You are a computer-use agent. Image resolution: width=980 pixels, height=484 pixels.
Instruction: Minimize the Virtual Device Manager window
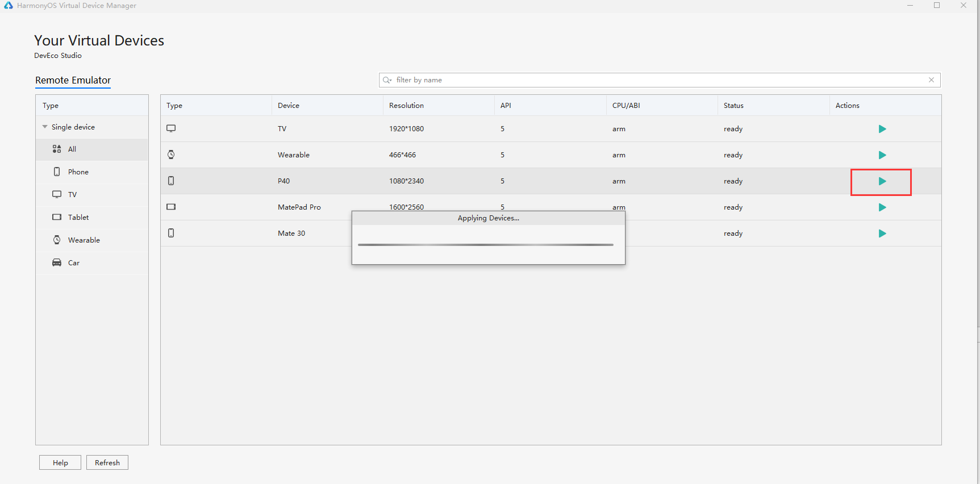point(910,5)
